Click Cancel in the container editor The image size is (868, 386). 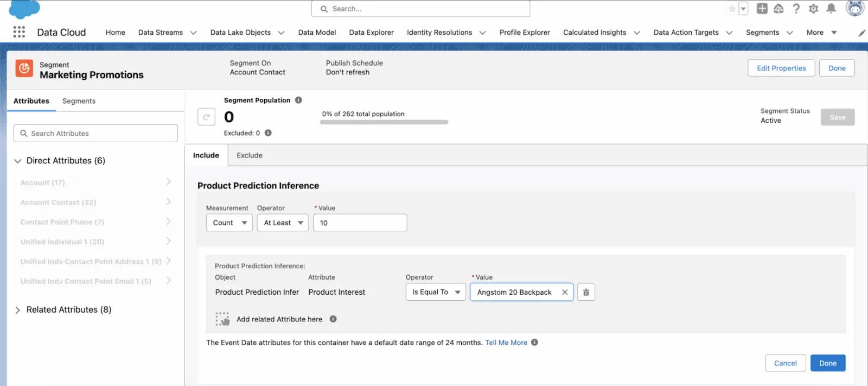pyautogui.click(x=785, y=363)
